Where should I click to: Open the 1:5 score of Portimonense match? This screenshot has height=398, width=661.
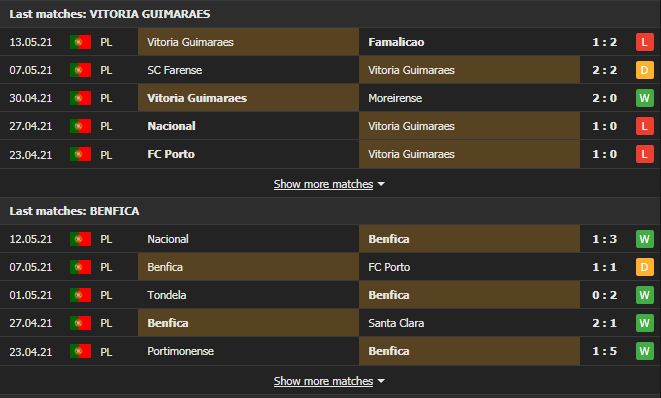click(605, 351)
